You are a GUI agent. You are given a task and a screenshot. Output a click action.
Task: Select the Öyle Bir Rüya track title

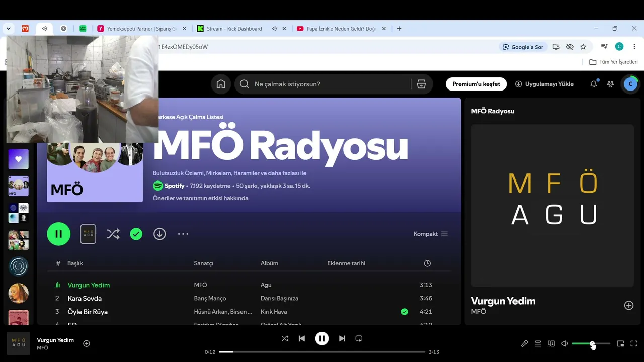pyautogui.click(x=88, y=312)
